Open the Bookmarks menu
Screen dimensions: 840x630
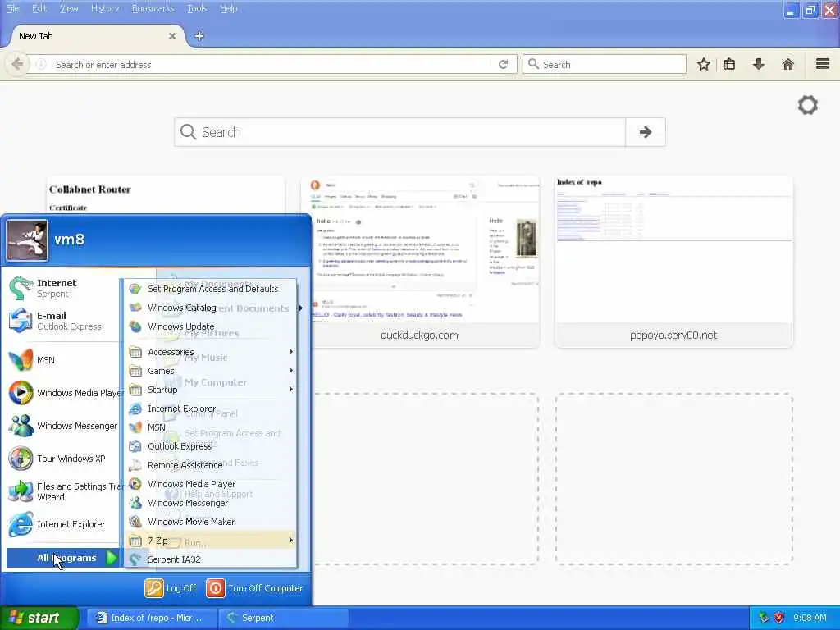pyautogui.click(x=153, y=8)
